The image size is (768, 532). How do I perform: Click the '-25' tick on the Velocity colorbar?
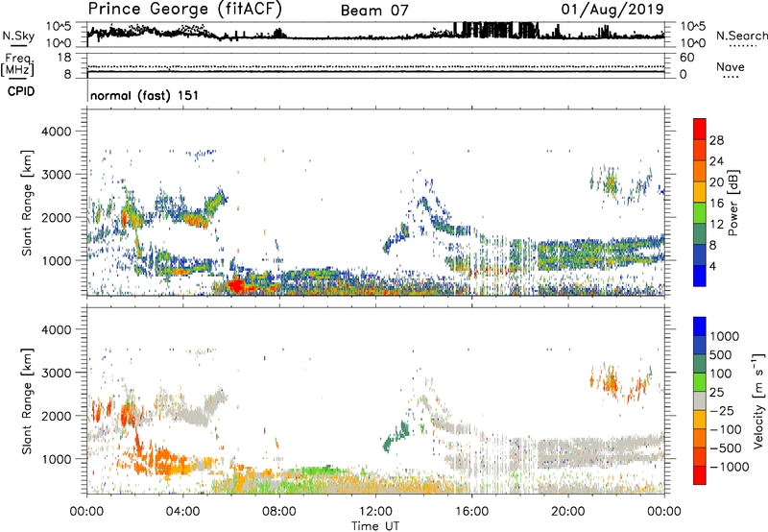(x=722, y=411)
